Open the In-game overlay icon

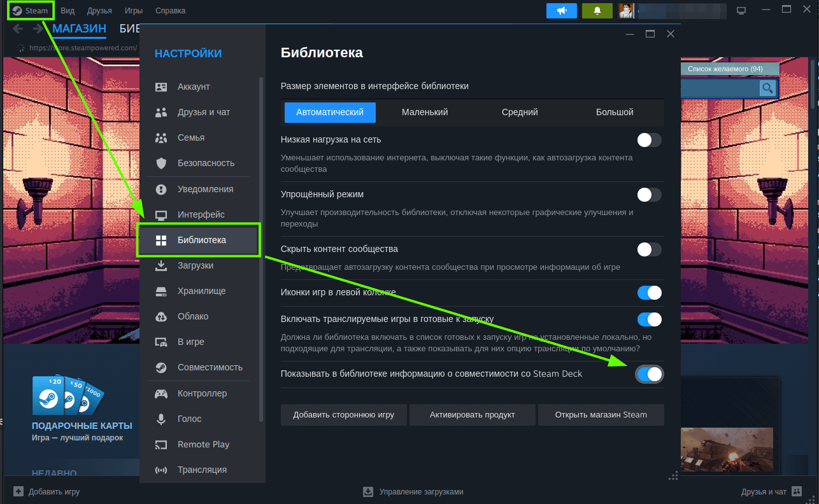pos(161,342)
